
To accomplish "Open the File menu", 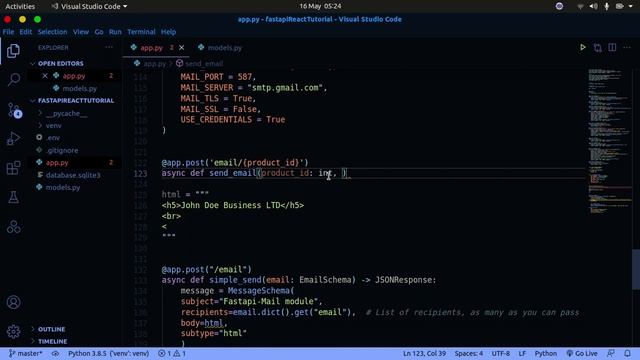I will pyautogui.click(x=8, y=32).
